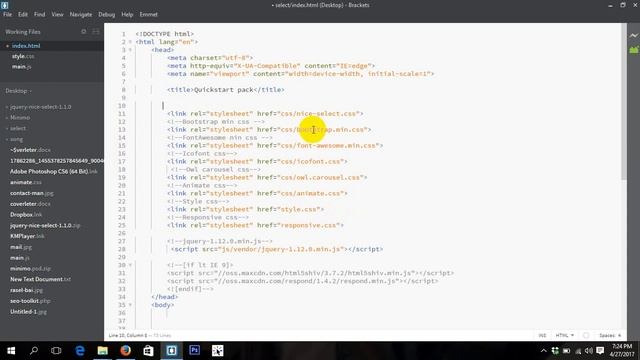
Task: Open Extension Manager from the green brick icon
Action: (x=633, y=50)
